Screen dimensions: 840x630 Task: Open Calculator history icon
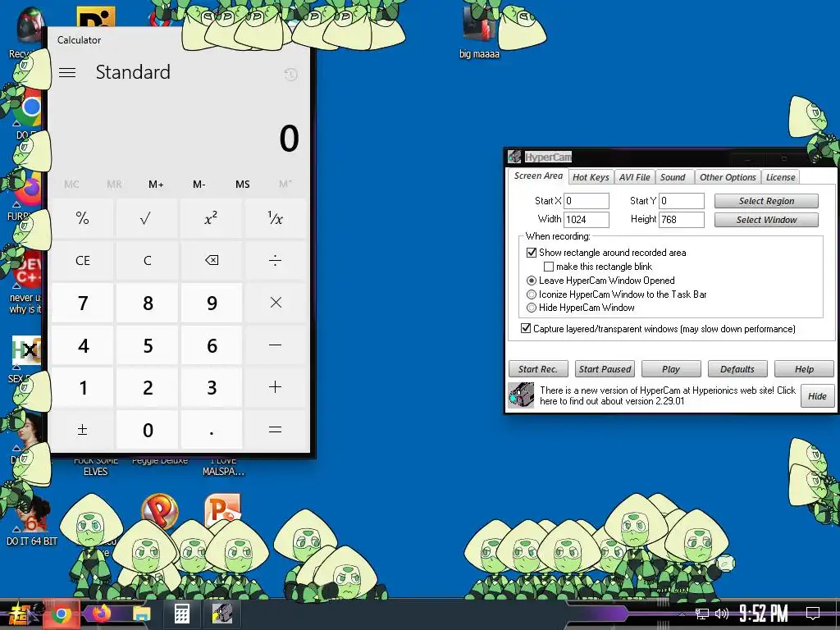pyautogui.click(x=290, y=75)
